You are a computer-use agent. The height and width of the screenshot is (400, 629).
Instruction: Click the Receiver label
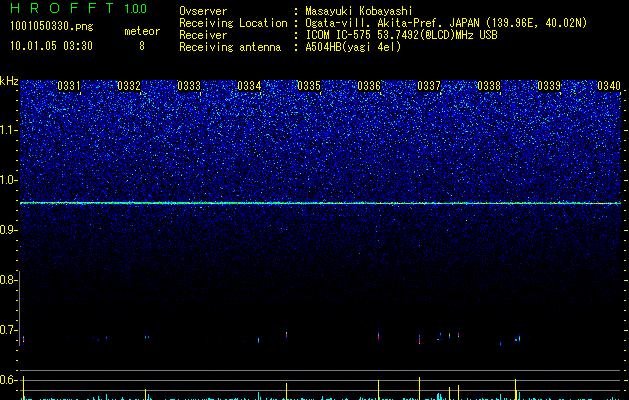(x=203, y=35)
